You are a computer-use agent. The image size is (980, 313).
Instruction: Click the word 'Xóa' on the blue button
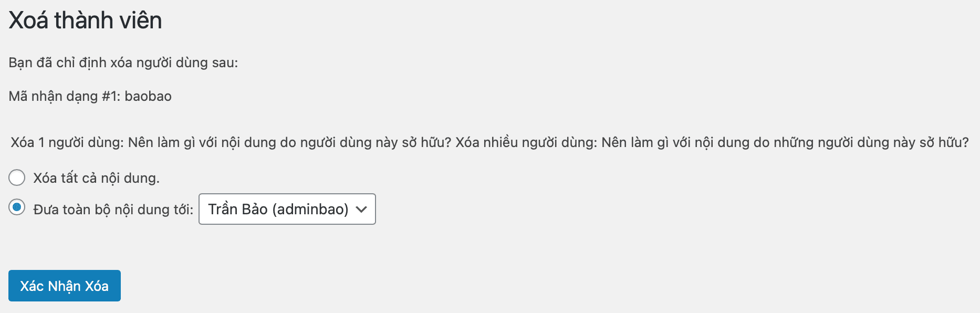tap(97, 286)
